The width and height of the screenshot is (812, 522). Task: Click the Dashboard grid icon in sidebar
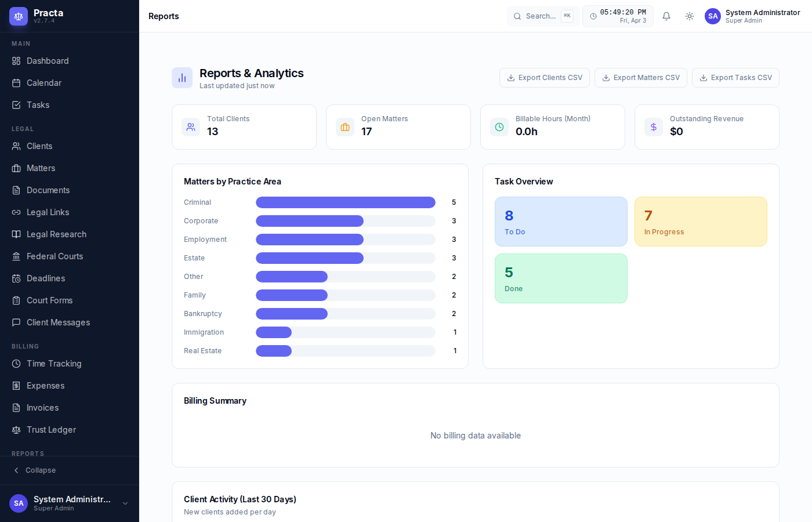[x=16, y=61]
